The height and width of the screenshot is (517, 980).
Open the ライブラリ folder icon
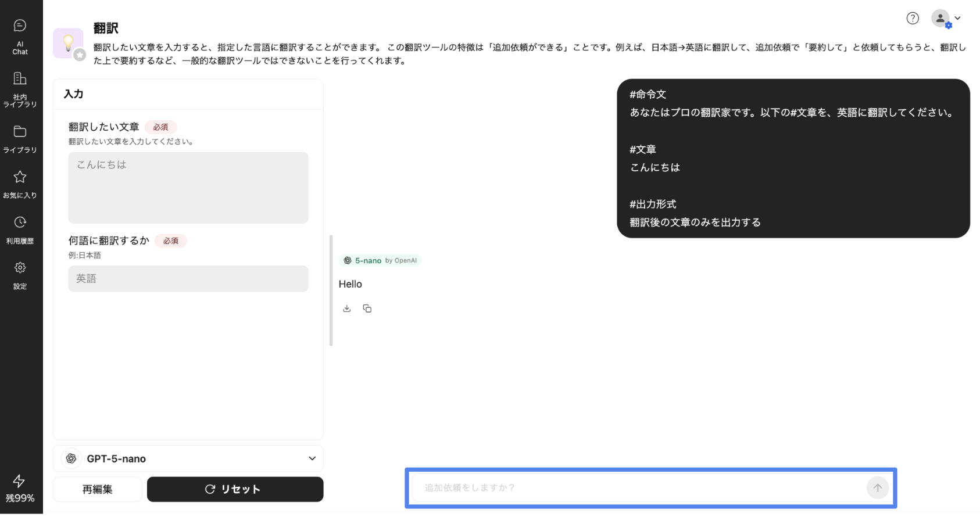pos(20,138)
